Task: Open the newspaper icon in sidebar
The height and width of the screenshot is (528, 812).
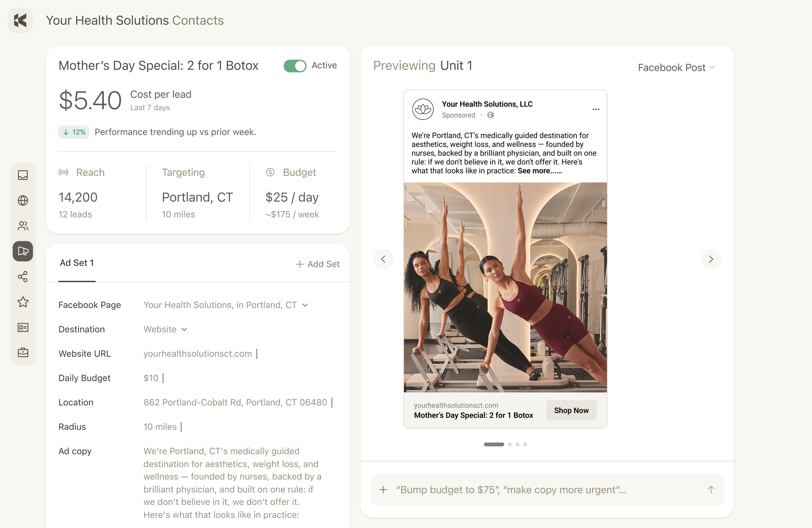Action: [23, 327]
